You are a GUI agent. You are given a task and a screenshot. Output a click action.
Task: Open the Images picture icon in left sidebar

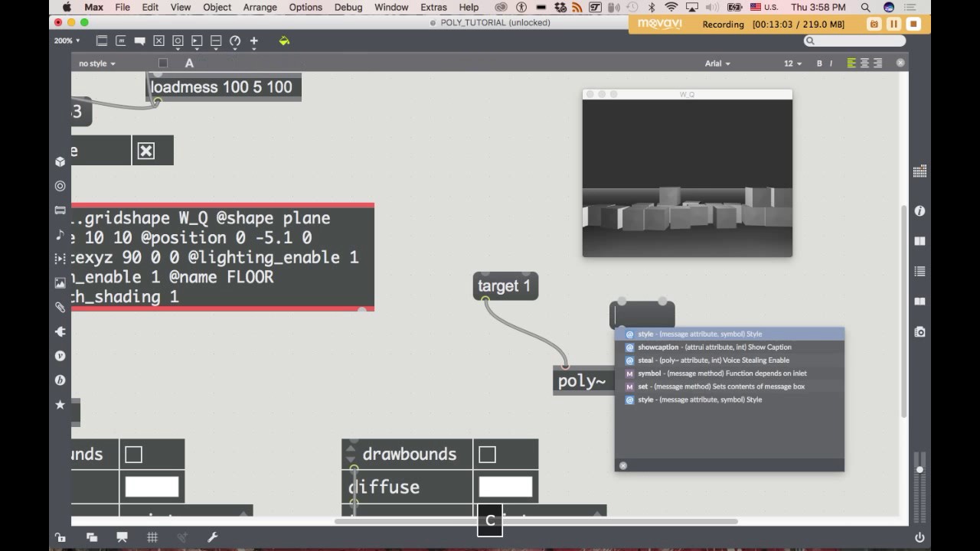pyautogui.click(x=60, y=283)
